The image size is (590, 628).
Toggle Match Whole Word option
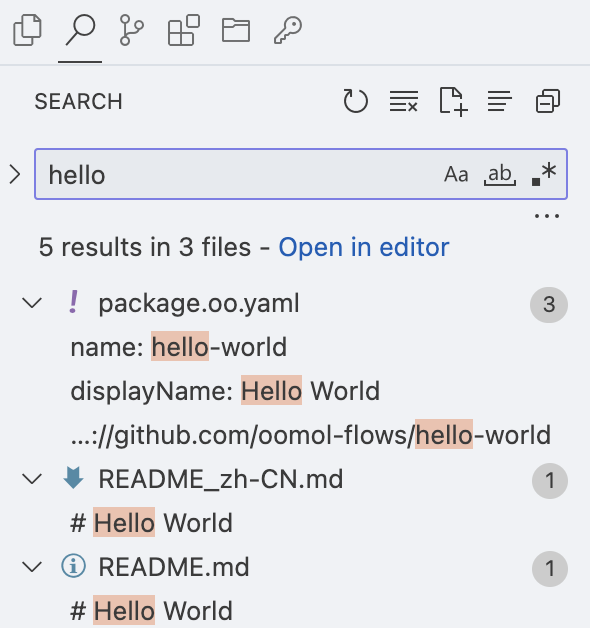(500, 175)
